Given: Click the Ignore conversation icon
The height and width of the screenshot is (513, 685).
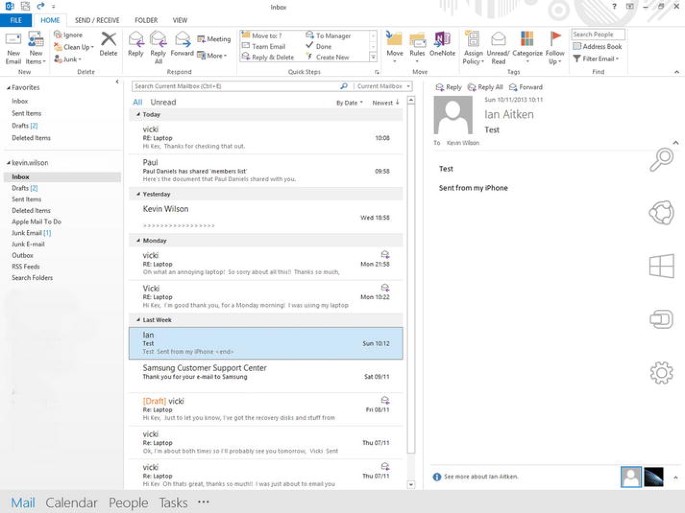Looking at the screenshot, I should (x=58, y=35).
